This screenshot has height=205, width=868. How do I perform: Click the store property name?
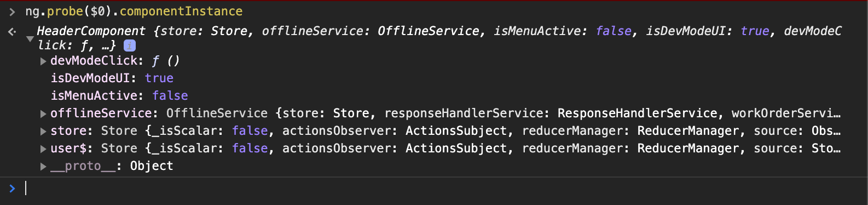[68, 131]
